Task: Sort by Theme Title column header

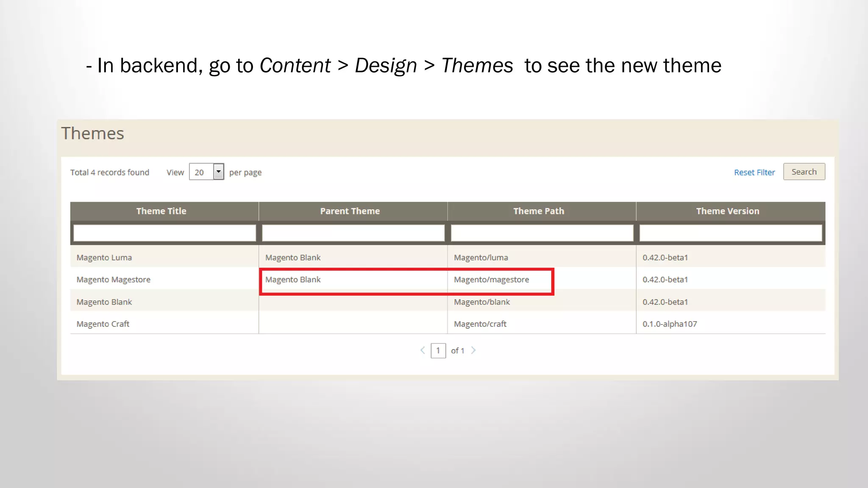Action: (161, 211)
